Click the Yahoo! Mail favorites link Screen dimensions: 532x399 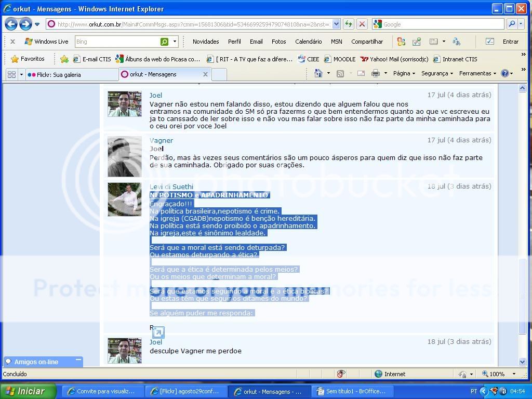(x=395, y=59)
